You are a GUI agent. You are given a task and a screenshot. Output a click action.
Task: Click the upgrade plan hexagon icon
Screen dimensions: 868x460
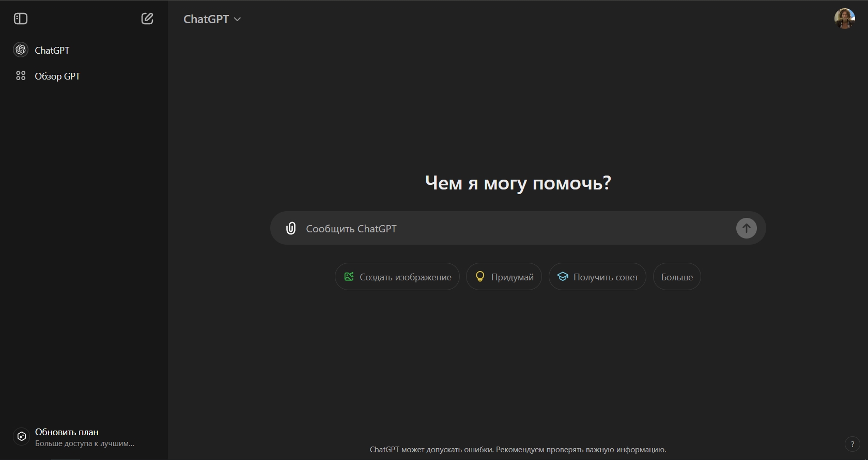(x=21, y=437)
